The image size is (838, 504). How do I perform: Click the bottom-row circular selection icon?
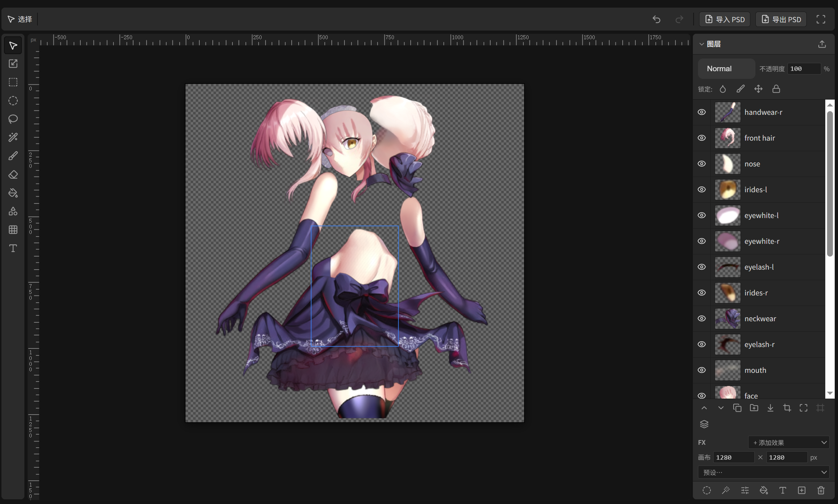[707, 491]
